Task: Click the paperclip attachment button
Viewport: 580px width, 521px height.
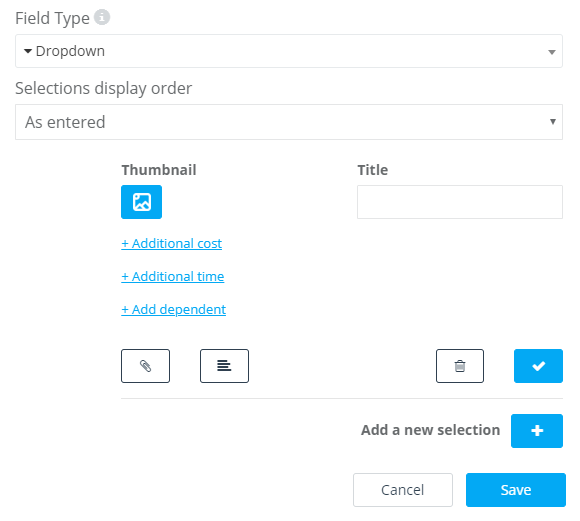Action: pos(145,366)
